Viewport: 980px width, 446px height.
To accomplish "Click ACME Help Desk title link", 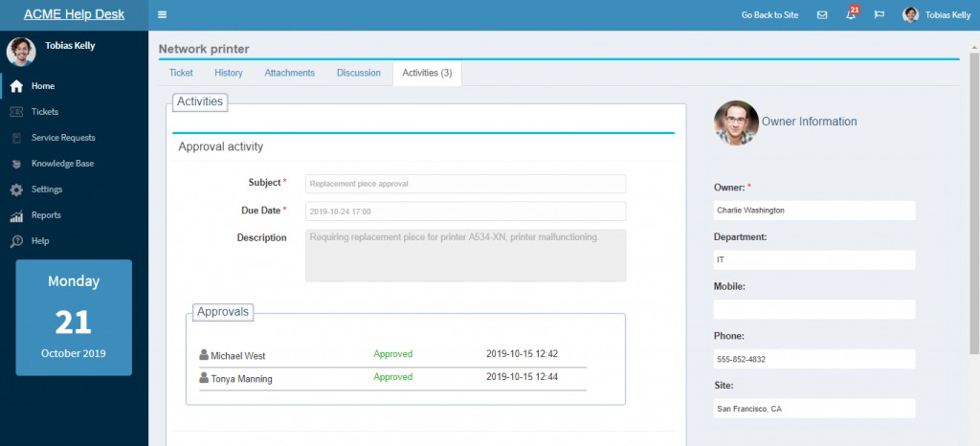I will tap(75, 15).
